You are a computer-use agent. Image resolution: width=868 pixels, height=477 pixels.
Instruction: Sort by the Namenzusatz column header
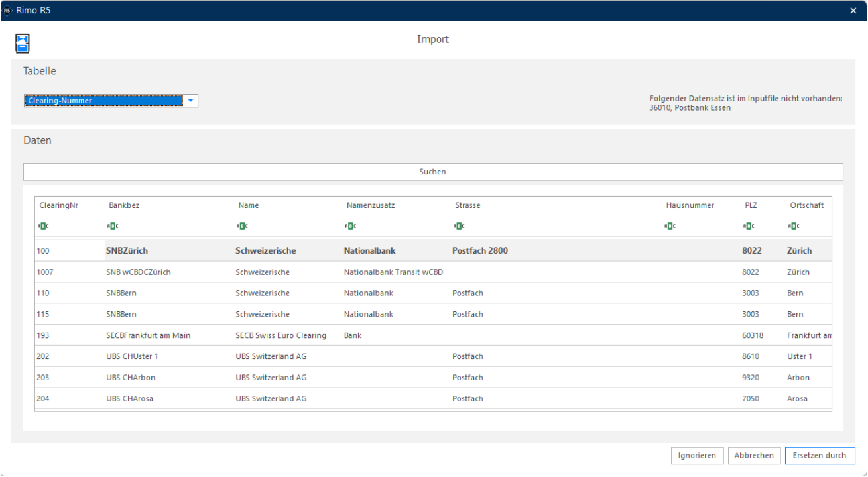(x=371, y=205)
